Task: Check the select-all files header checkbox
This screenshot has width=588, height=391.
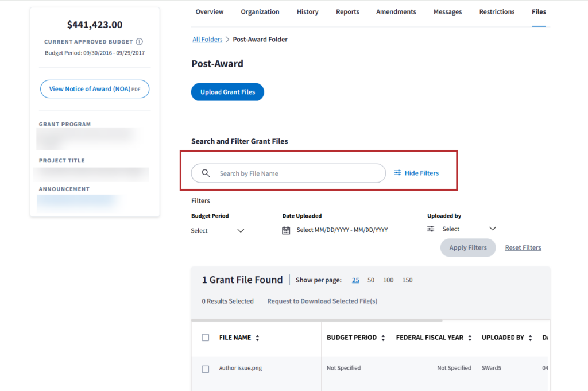Action: tap(206, 338)
